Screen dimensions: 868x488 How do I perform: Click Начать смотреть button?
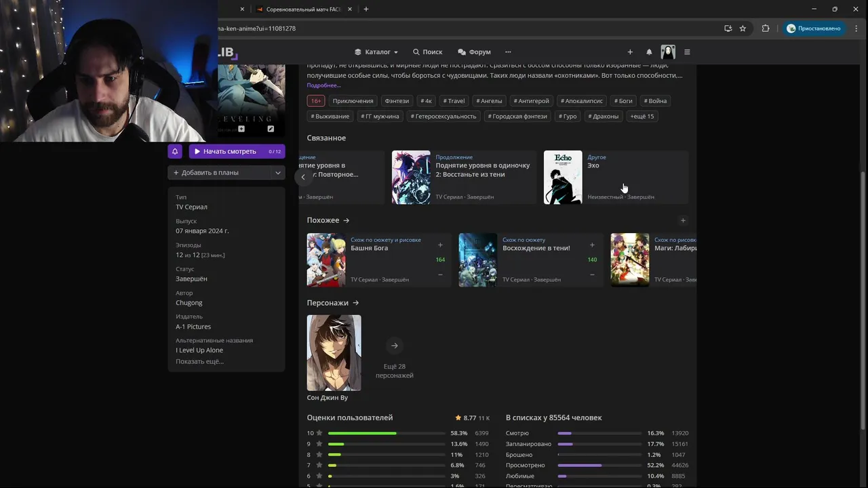click(237, 152)
